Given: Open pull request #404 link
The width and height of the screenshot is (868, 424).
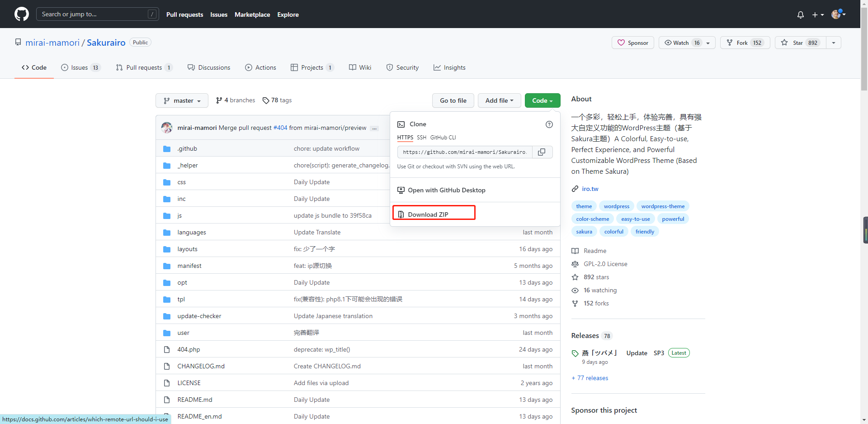Looking at the screenshot, I should 280,128.
